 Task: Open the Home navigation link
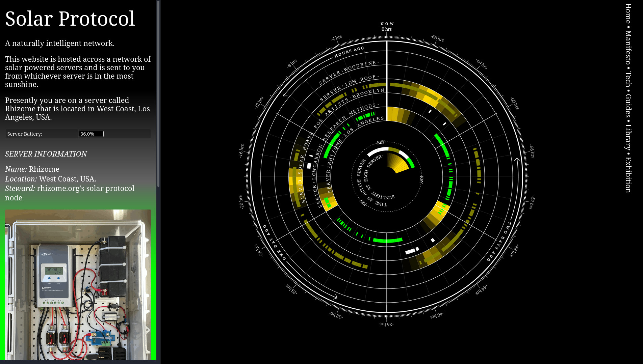tap(628, 13)
